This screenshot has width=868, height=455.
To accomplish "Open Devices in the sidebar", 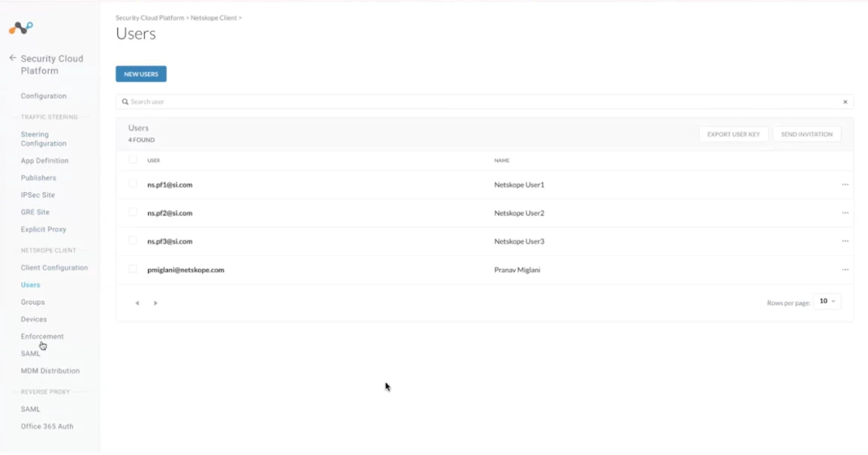I will 34,319.
